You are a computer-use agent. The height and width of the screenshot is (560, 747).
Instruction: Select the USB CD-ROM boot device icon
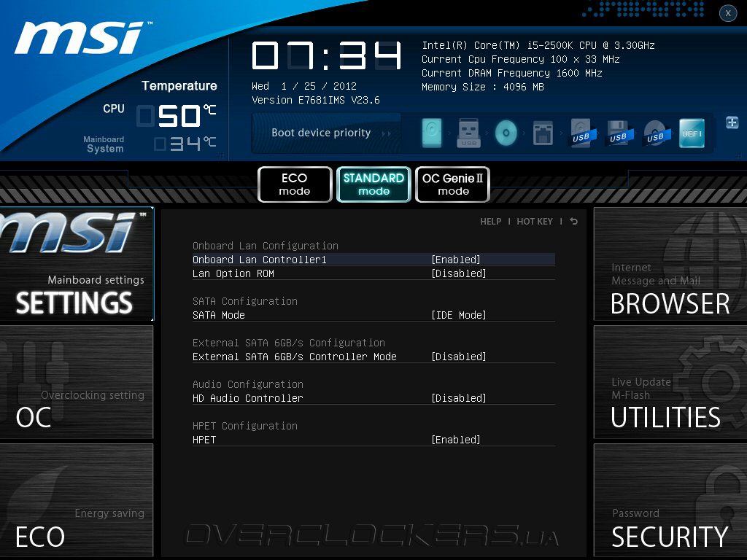[656, 133]
